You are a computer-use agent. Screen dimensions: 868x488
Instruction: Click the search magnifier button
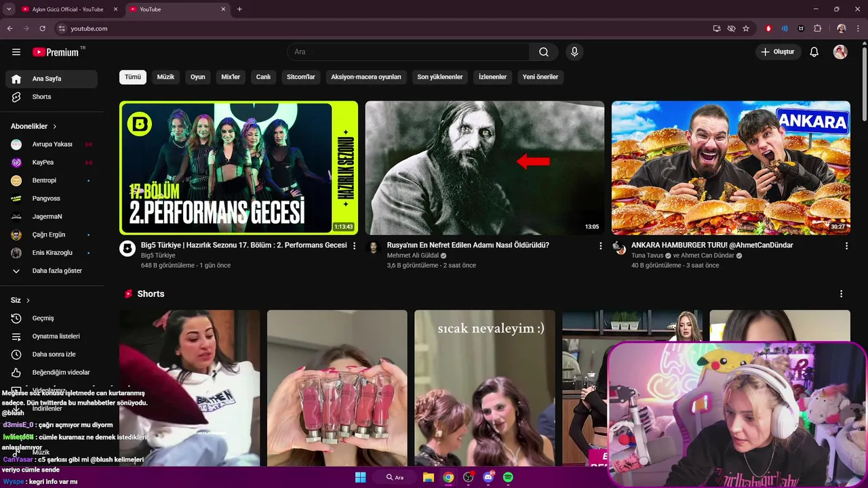click(x=544, y=52)
